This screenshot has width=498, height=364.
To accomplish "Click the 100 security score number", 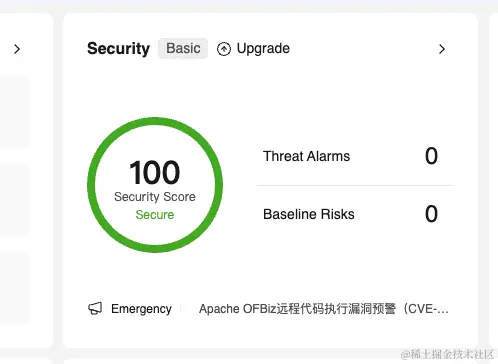I will pos(155,172).
